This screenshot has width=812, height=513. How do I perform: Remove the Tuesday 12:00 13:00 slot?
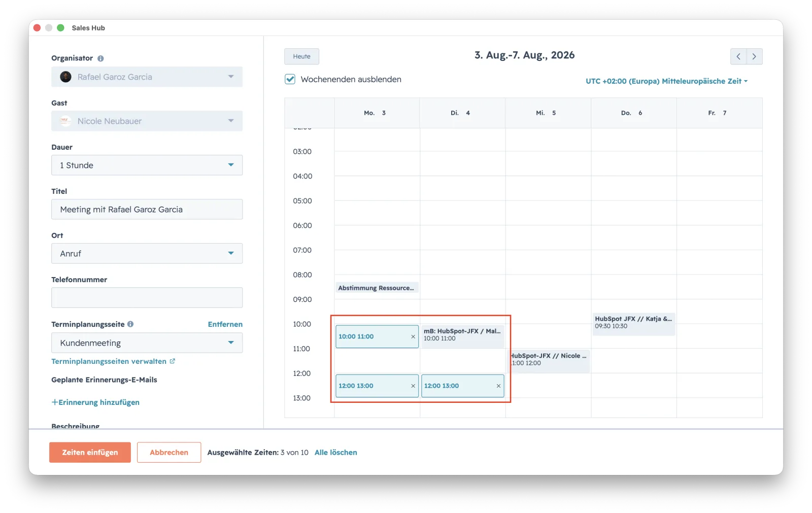tap(498, 386)
